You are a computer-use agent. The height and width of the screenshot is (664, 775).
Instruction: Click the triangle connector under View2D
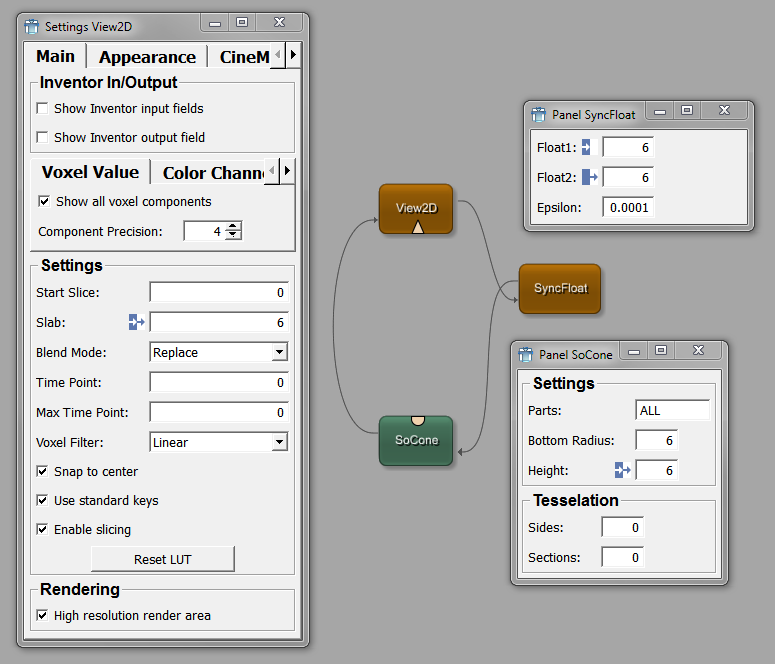[x=418, y=227]
